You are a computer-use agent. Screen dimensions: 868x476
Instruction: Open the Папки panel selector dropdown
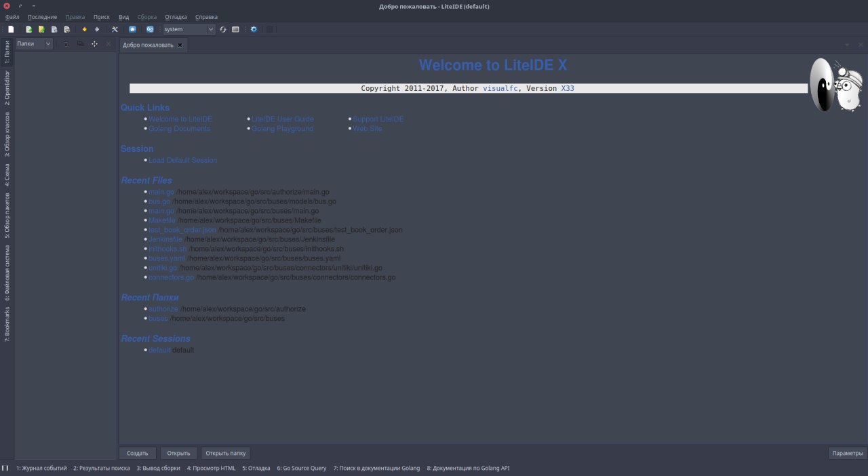[34, 43]
